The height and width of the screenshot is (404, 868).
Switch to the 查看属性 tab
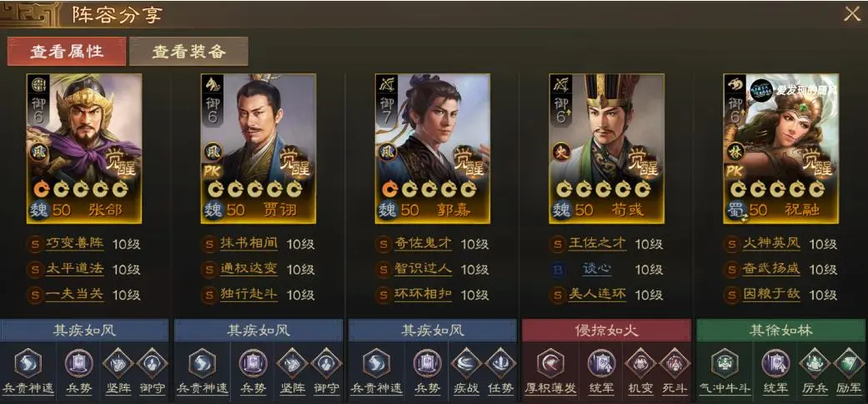click(67, 52)
